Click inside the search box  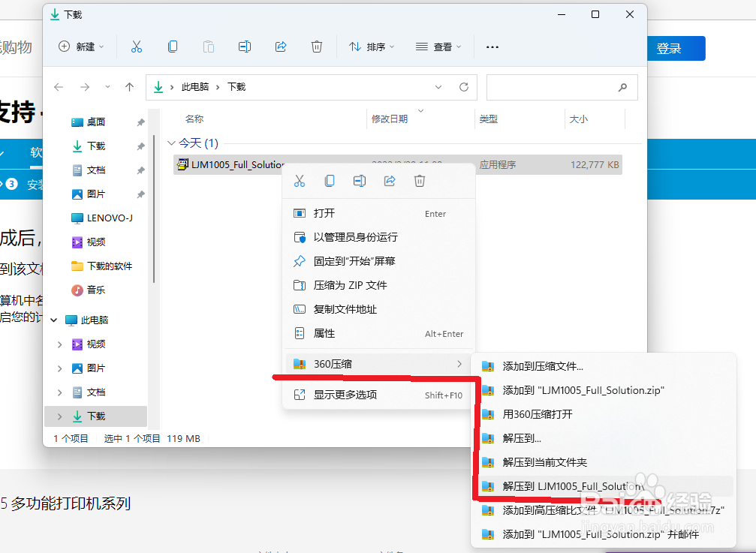(x=556, y=87)
